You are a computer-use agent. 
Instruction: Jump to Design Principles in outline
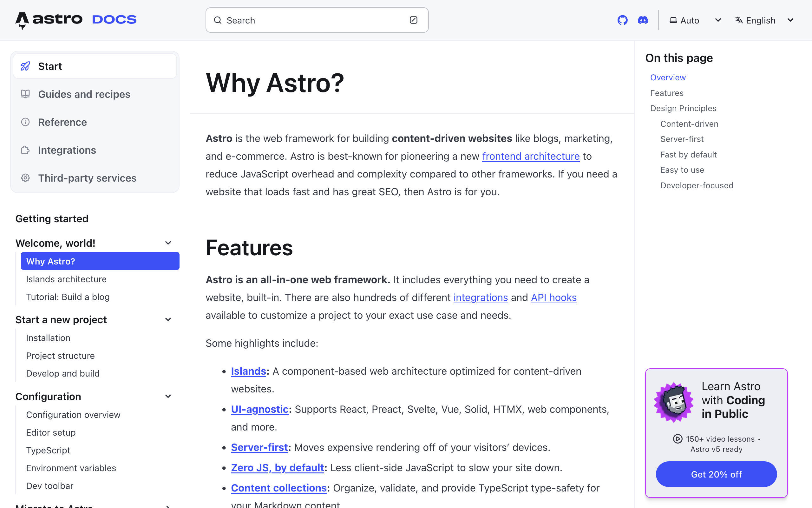tap(683, 108)
